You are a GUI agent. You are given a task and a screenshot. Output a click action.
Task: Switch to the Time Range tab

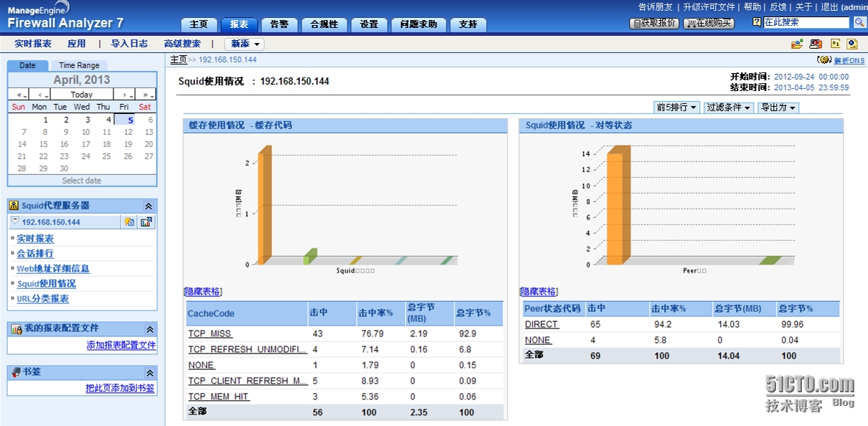click(79, 65)
